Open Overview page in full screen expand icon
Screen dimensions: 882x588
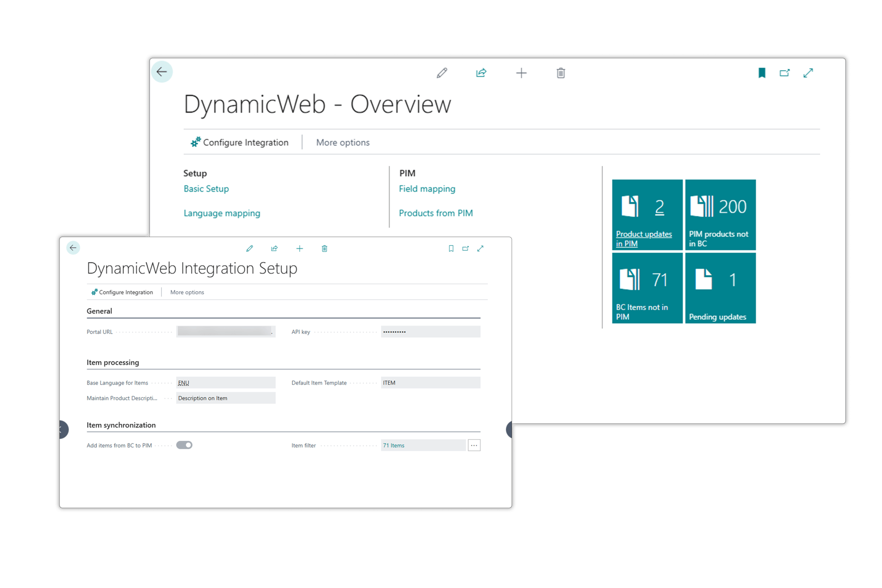click(808, 73)
